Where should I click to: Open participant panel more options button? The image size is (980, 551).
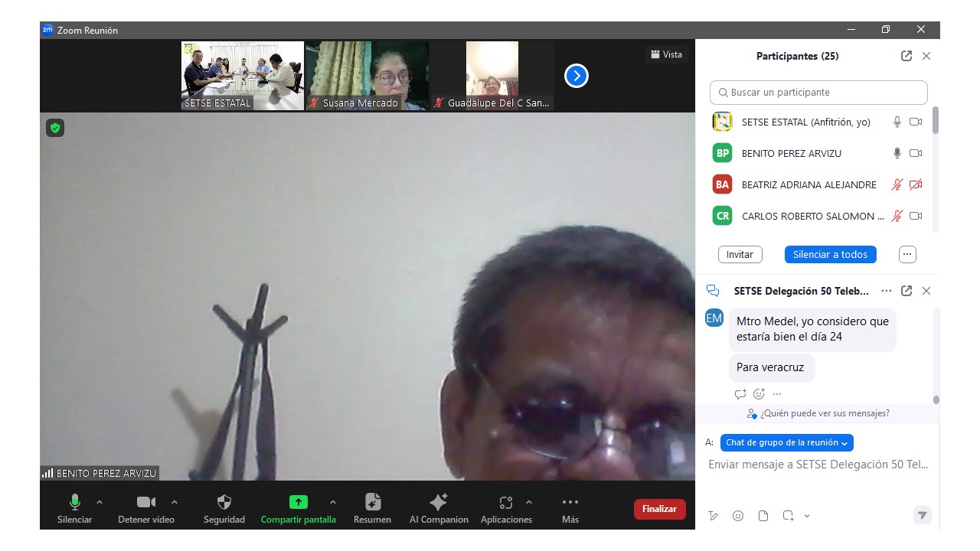pos(907,254)
